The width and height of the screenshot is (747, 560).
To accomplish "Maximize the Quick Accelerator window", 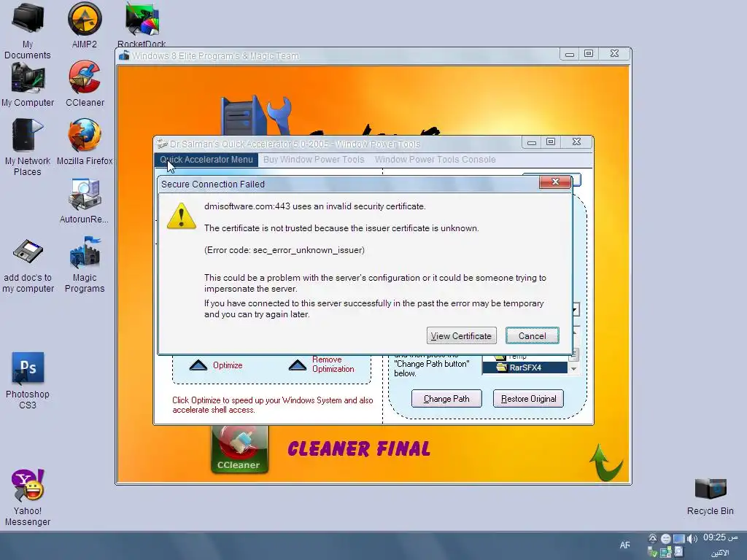I will click(x=551, y=142).
